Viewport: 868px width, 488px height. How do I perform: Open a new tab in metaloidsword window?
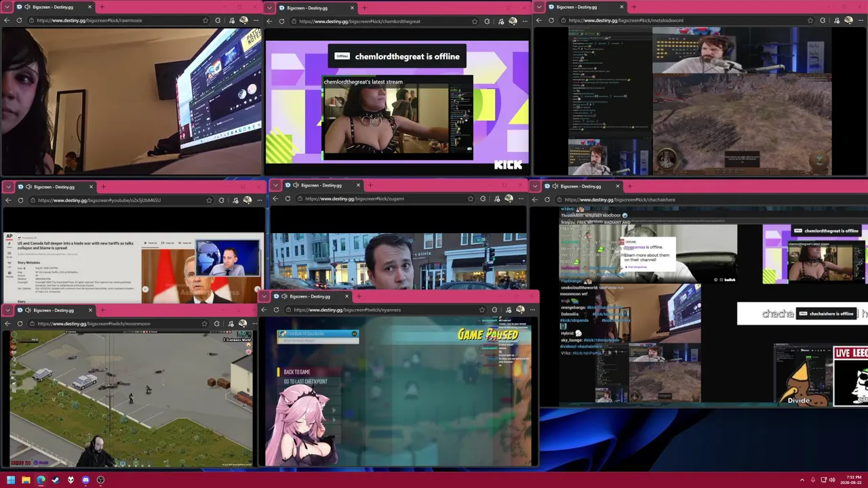coord(633,7)
